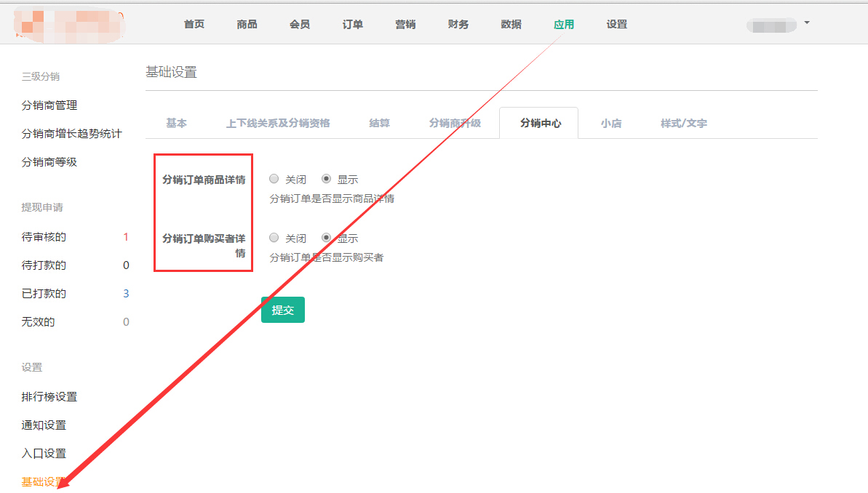Open 排行榜设置 in sidebar

point(49,397)
